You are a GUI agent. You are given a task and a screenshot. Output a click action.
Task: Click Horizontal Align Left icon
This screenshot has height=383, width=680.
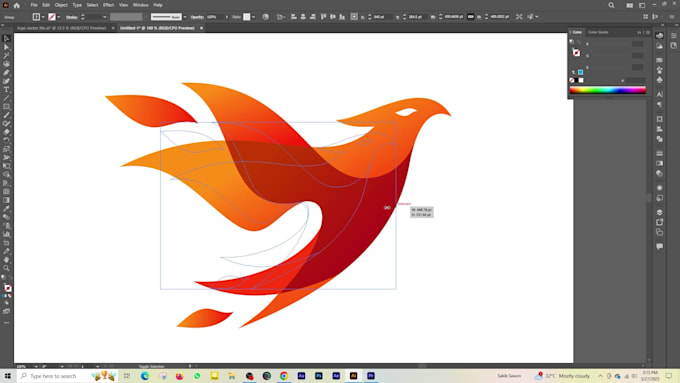pos(294,16)
